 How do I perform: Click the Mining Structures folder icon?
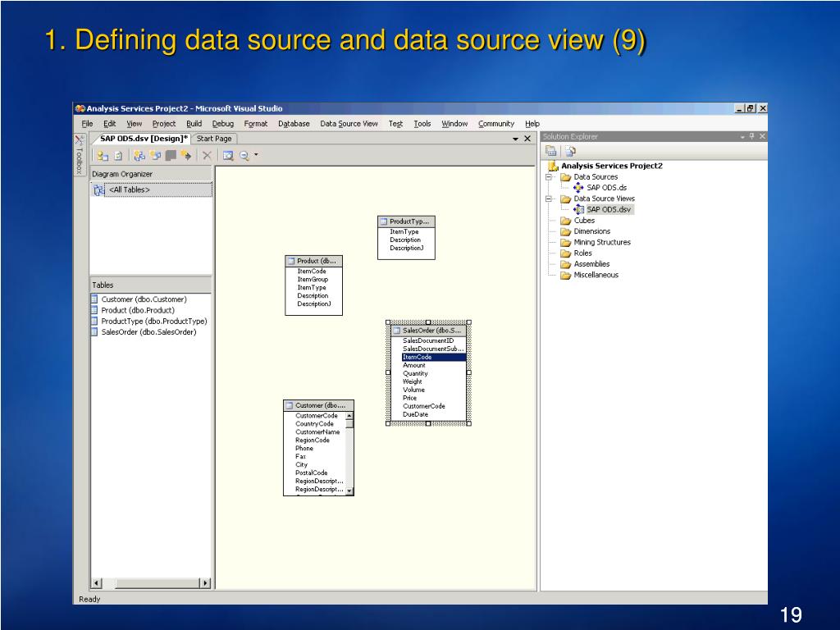[x=566, y=243]
